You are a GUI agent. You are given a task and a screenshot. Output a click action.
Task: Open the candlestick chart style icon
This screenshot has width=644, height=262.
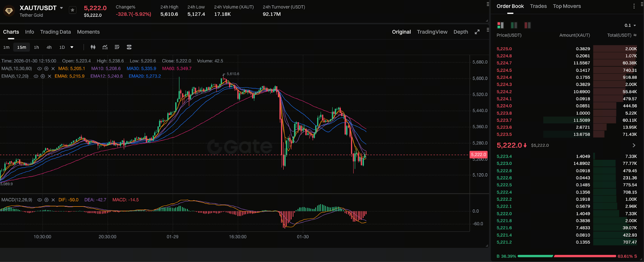click(x=93, y=47)
